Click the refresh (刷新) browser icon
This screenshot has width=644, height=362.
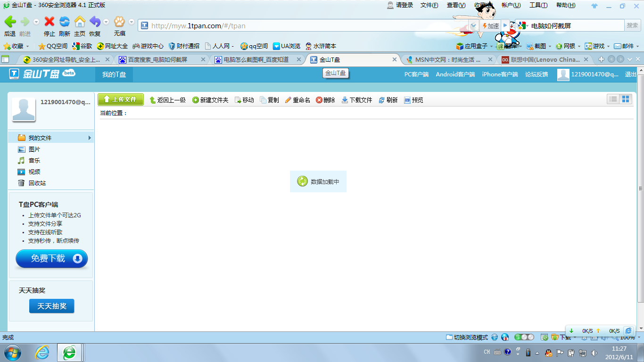click(x=65, y=22)
